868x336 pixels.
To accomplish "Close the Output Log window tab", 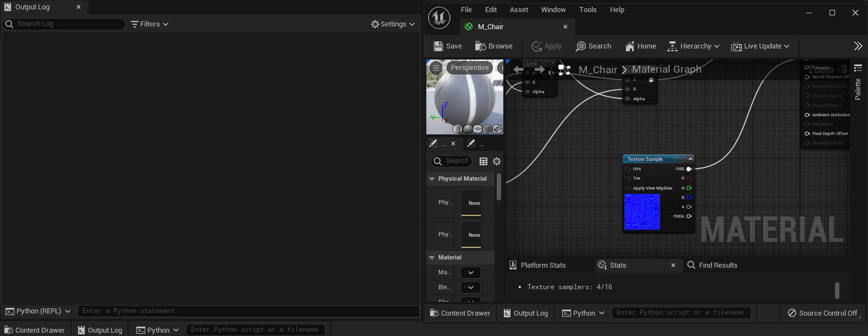I will coord(79,7).
